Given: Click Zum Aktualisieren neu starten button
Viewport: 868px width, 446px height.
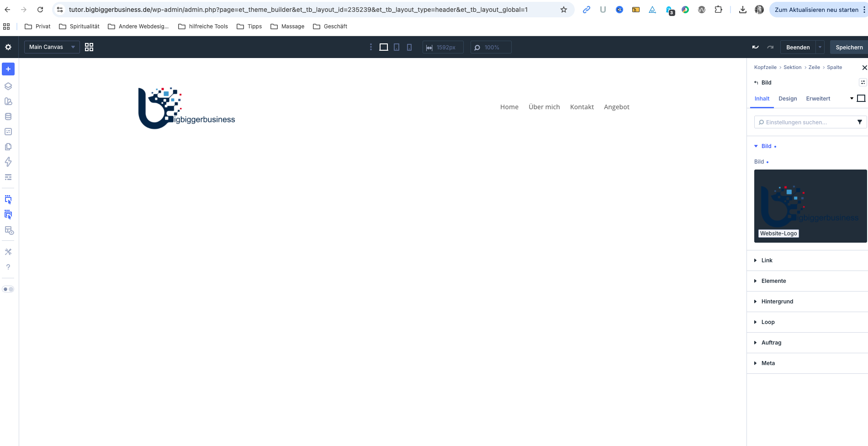Looking at the screenshot, I should click(x=816, y=10).
